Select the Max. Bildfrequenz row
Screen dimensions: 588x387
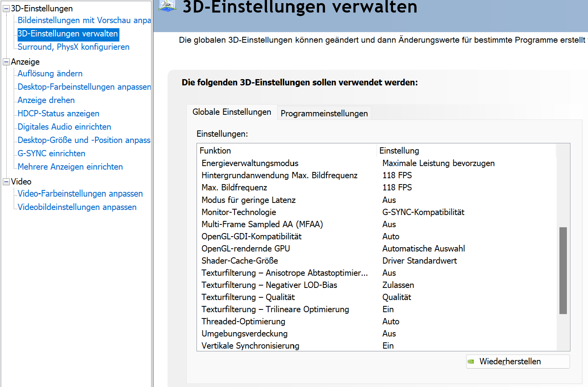coord(377,188)
